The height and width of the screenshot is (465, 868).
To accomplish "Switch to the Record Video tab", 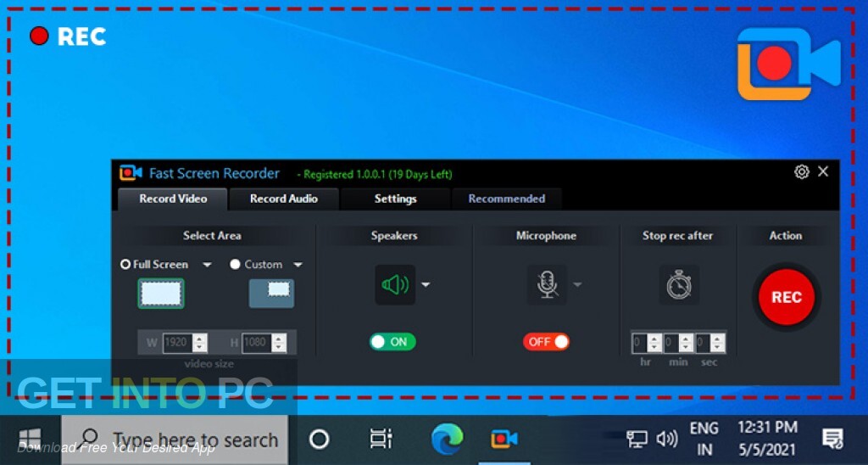I will tap(173, 199).
